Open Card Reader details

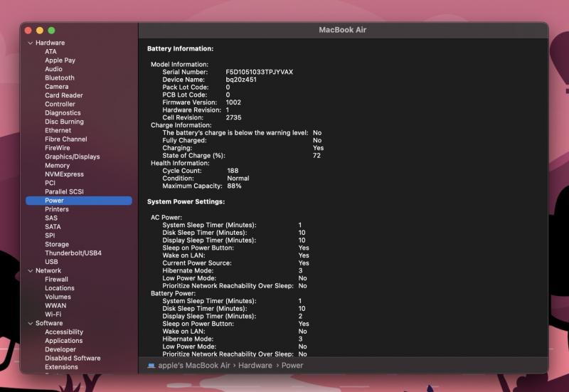pyautogui.click(x=64, y=95)
